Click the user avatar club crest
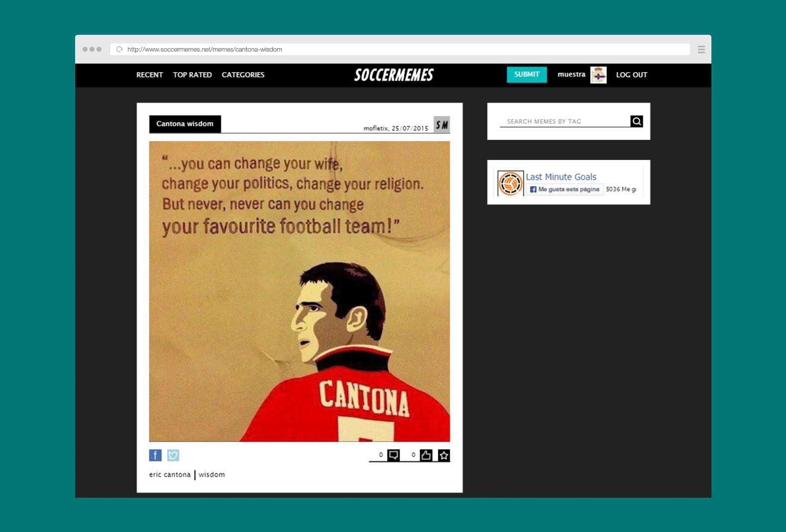Screen dimensions: 786x532 pyautogui.click(x=598, y=75)
